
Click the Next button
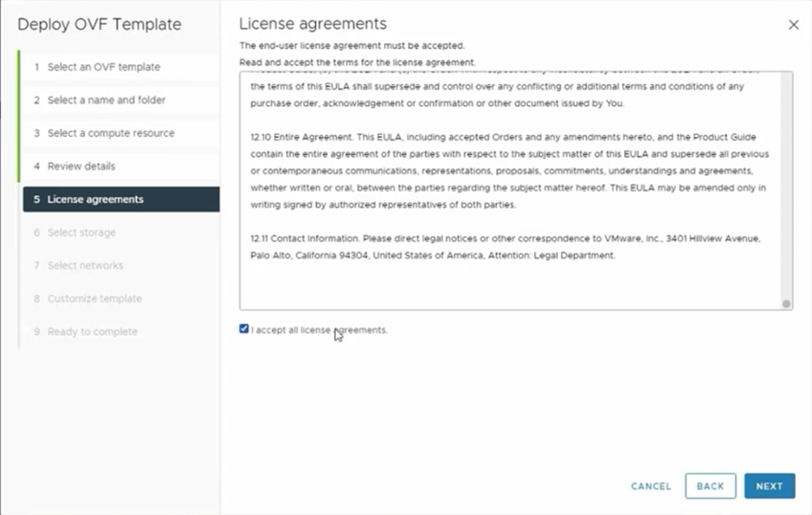(769, 486)
